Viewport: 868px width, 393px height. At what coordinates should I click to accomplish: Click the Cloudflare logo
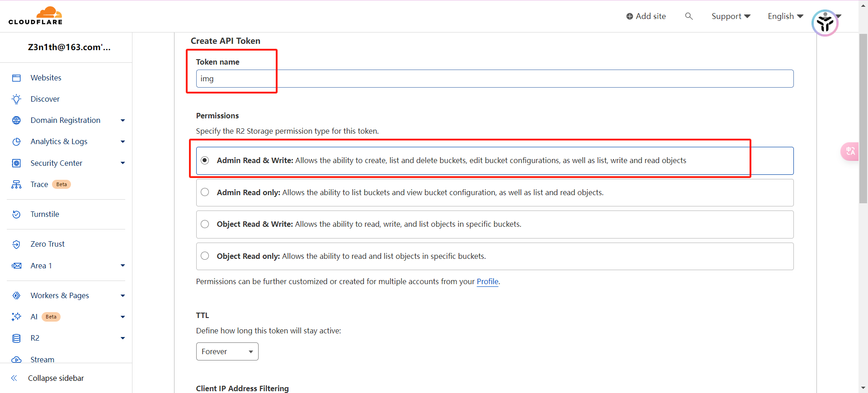tap(35, 16)
